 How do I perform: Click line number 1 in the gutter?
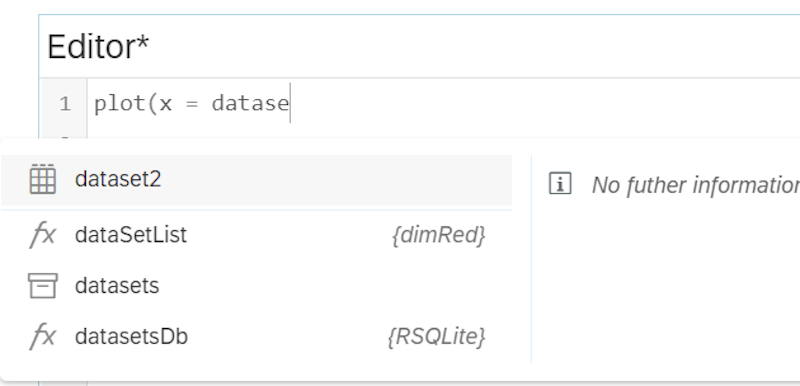point(65,104)
